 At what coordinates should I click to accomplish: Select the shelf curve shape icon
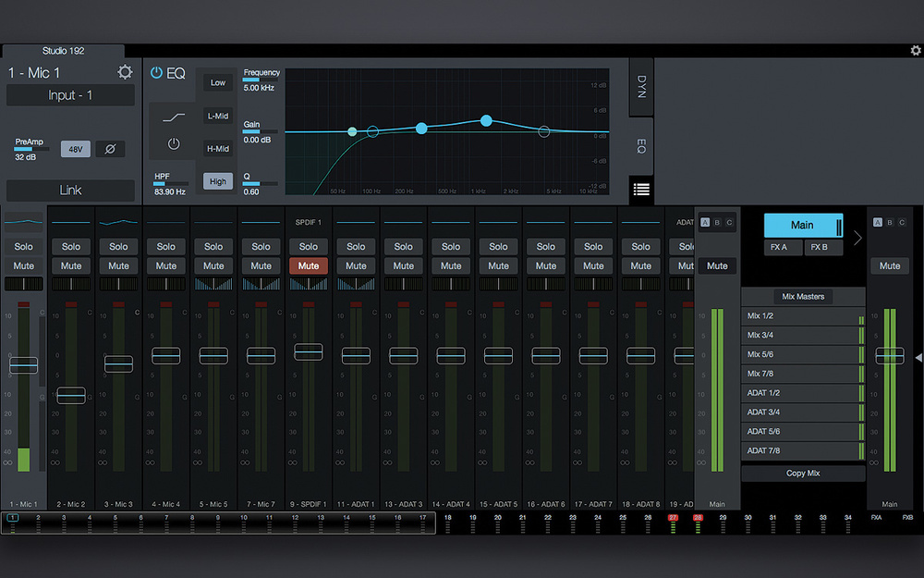pos(174,117)
